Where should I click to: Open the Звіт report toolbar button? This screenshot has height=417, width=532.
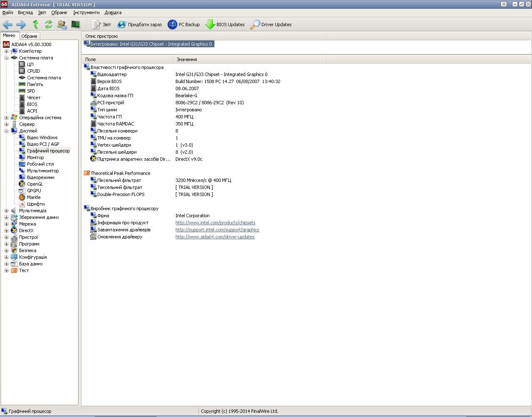point(101,25)
